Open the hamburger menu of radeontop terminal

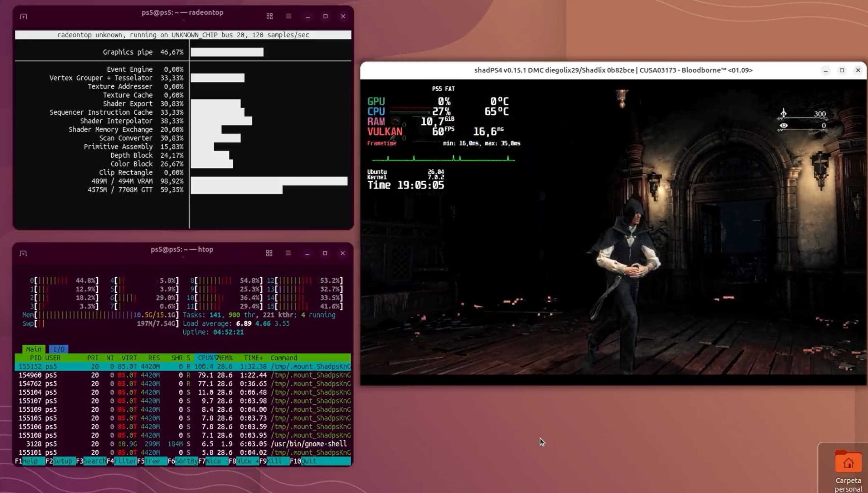[x=288, y=16]
